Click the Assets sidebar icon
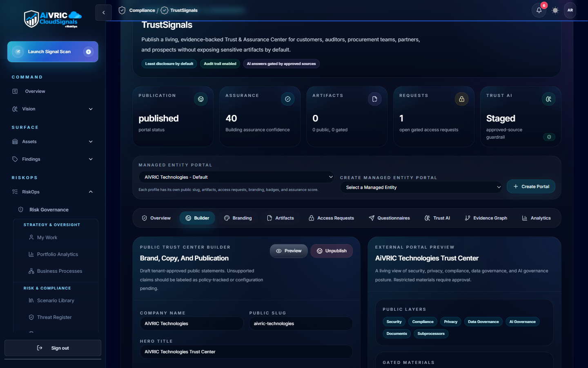Viewport: 588px width, 368px height. (15, 141)
